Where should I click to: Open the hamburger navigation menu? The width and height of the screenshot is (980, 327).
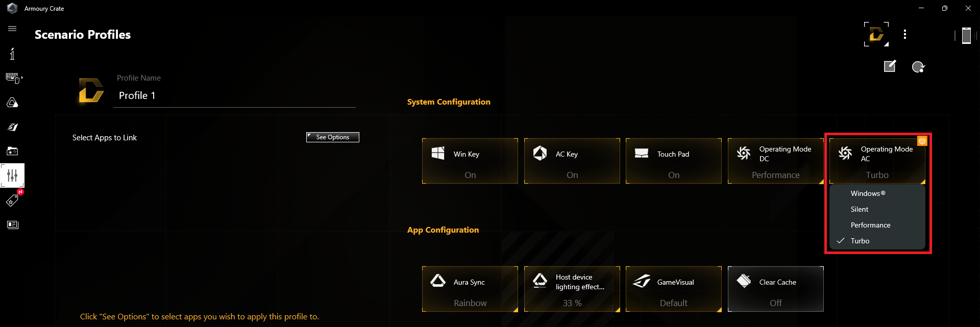coord(12,29)
